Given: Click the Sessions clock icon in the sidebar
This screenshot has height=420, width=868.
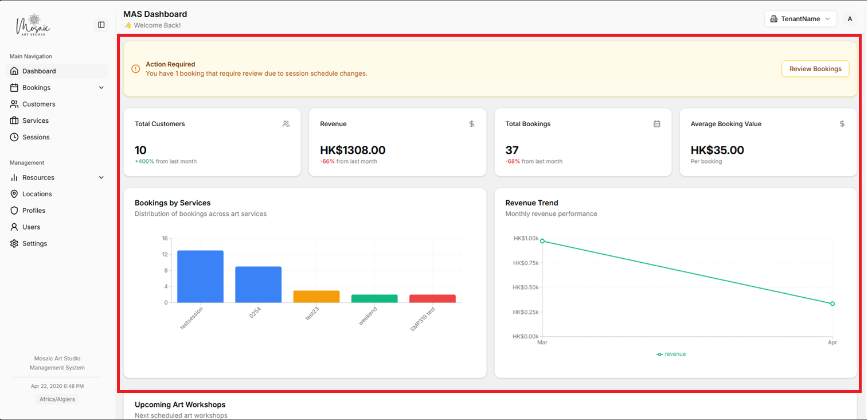Looking at the screenshot, I should [14, 137].
